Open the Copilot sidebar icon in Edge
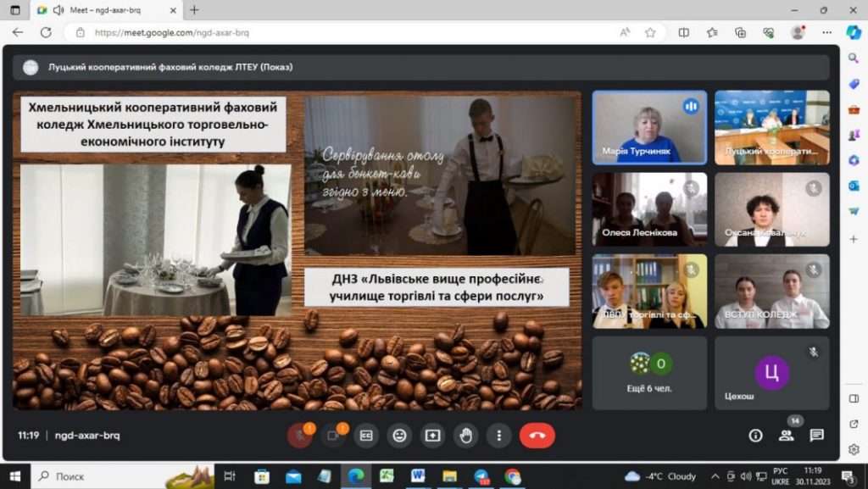 [854, 32]
